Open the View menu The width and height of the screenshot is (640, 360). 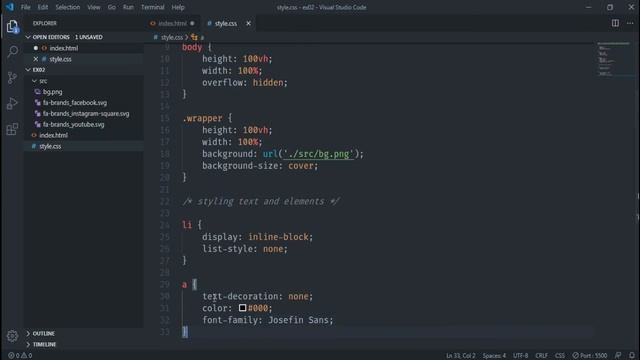93,7
